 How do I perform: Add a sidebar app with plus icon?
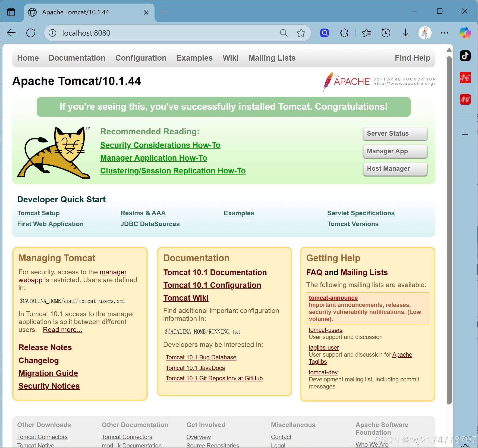pyautogui.click(x=465, y=134)
